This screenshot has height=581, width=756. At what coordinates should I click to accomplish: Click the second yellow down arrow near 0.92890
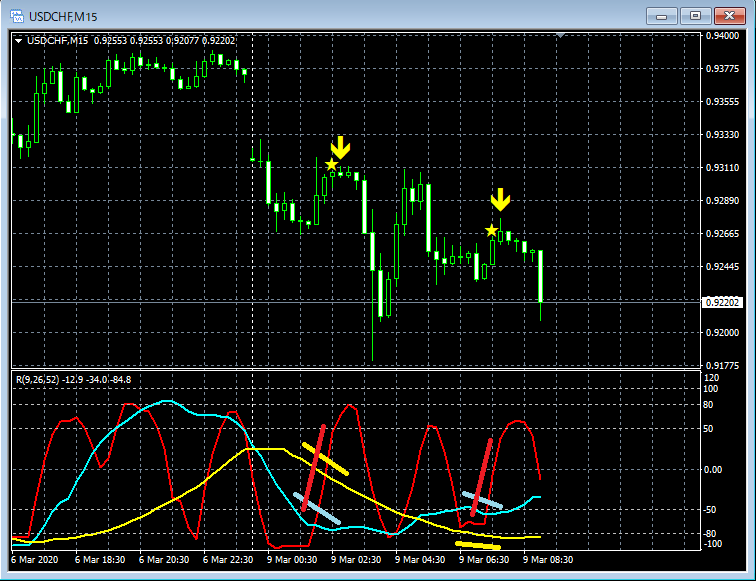(x=500, y=200)
